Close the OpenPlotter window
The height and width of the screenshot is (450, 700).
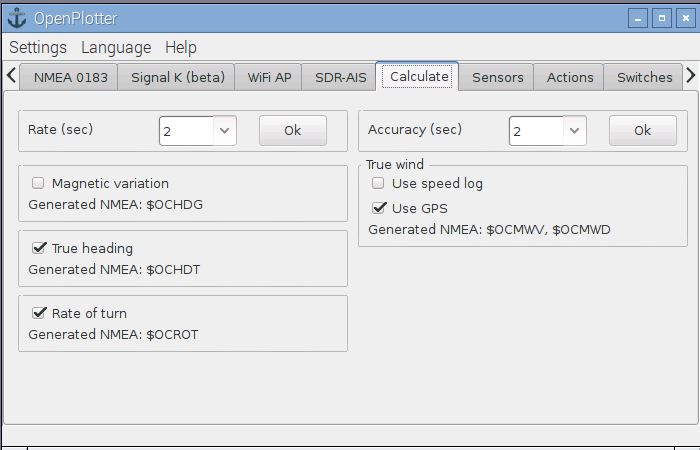pyautogui.click(x=685, y=18)
